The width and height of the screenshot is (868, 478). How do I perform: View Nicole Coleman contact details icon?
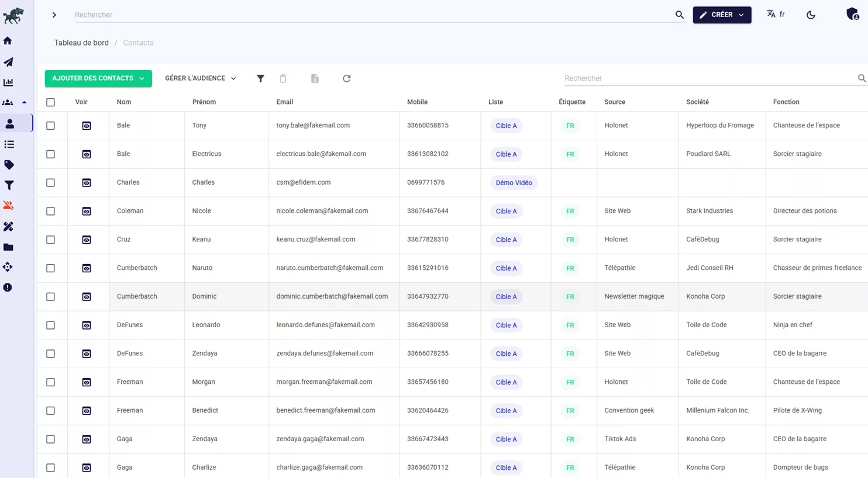pyautogui.click(x=87, y=212)
